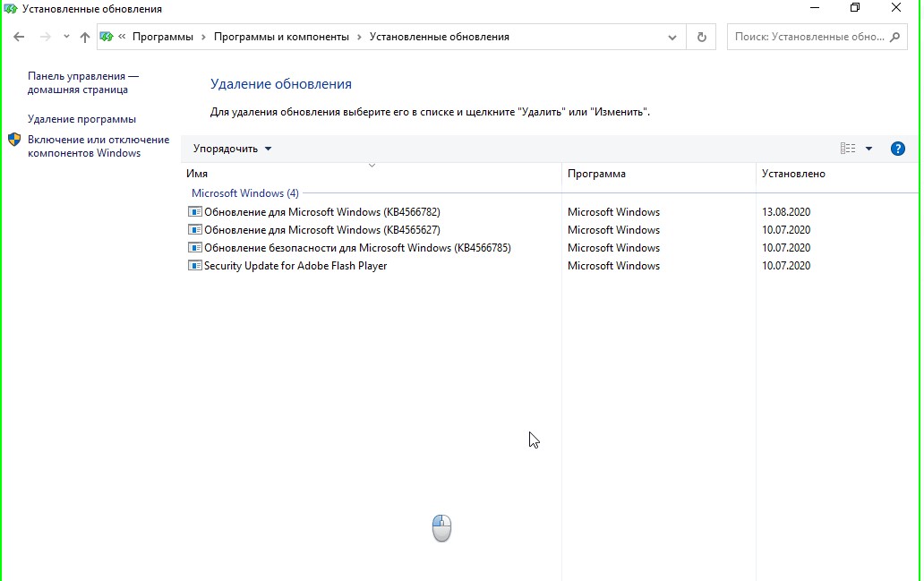Expand the address bar history dropdown
Image resolution: width=924 pixels, height=581 pixels.
coord(672,37)
